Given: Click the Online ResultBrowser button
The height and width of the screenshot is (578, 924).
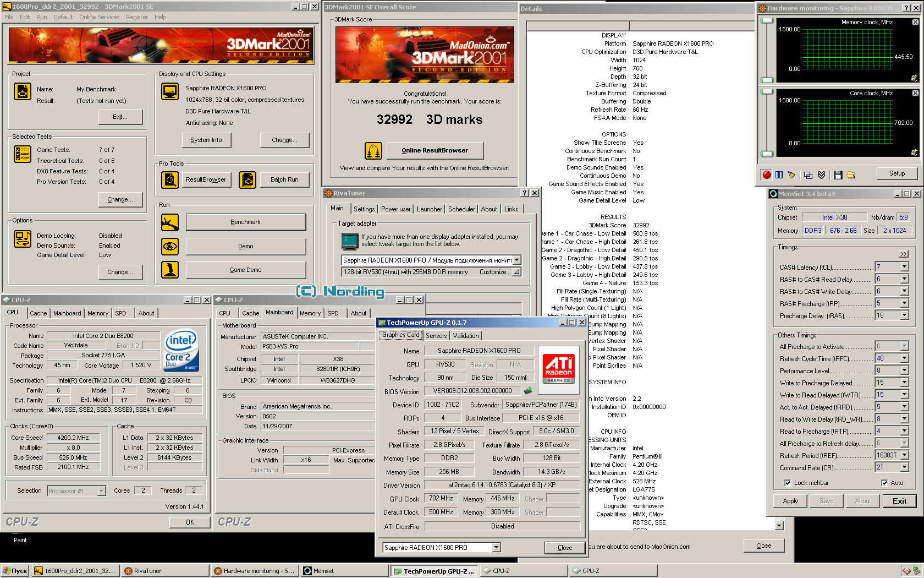Looking at the screenshot, I should [435, 150].
